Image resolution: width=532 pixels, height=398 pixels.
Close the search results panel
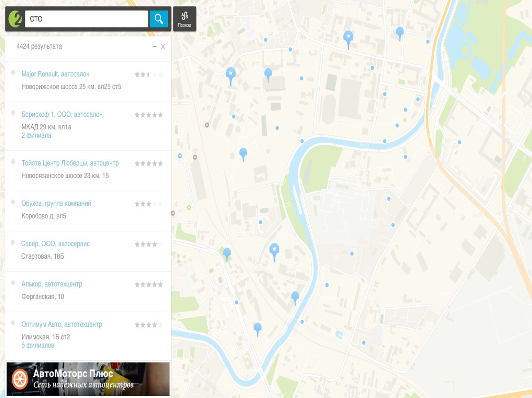pos(163,47)
